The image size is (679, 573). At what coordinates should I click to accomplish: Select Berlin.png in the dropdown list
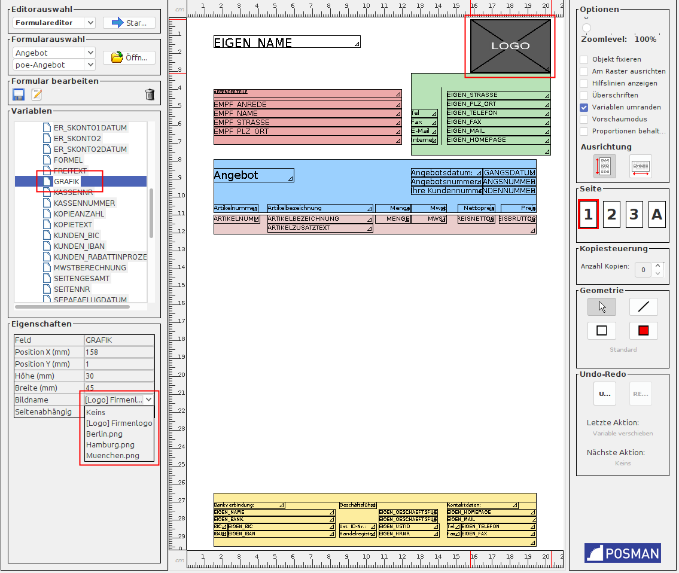point(104,433)
